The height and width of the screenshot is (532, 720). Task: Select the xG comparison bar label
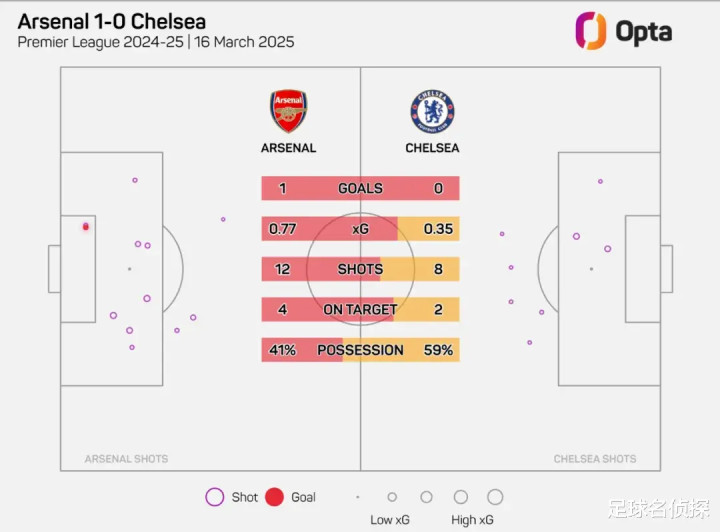pyautogui.click(x=360, y=229)
